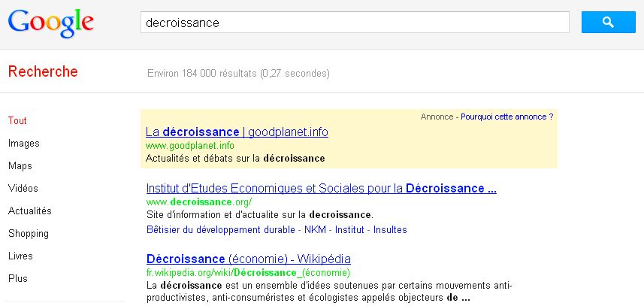Click the www.decroissance.org/ URL
This screenshot has width=644, height=306.
click(x=199, y=201)
